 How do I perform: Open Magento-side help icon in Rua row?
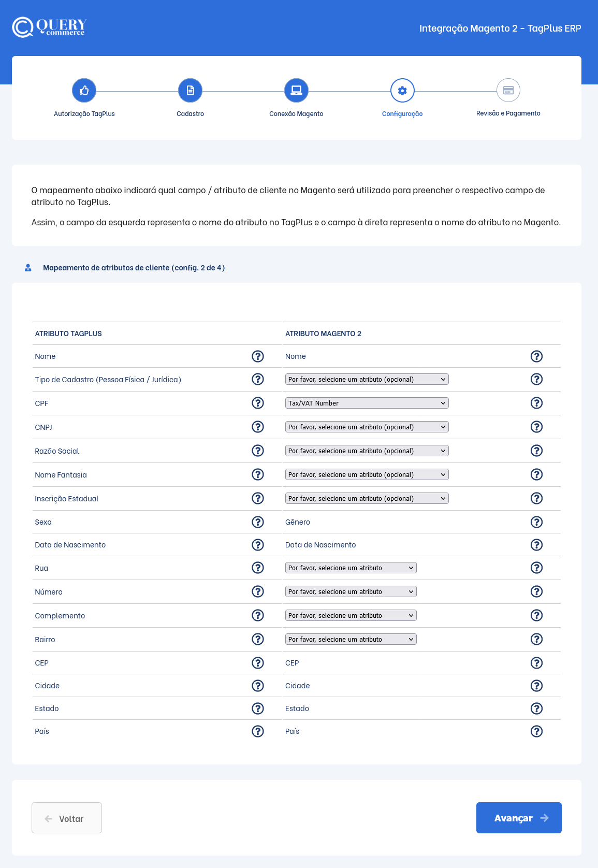537,568
